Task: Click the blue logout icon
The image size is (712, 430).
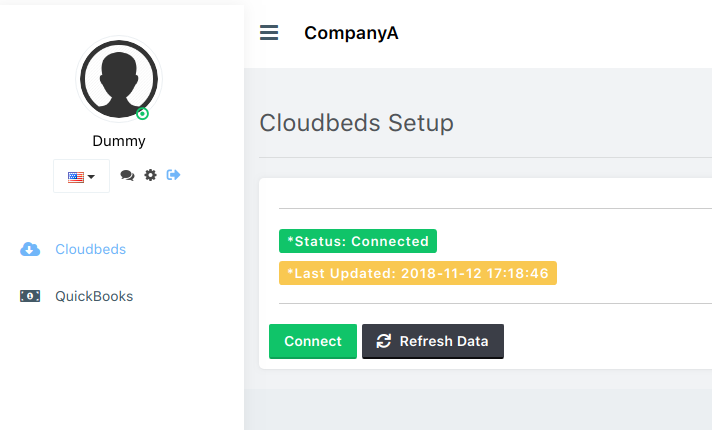Action: tap(173, 175)
